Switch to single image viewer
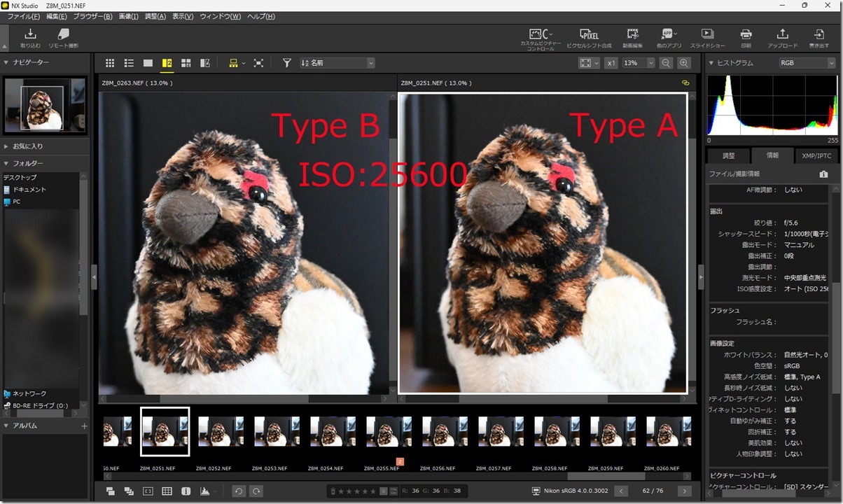 [148, 63]
